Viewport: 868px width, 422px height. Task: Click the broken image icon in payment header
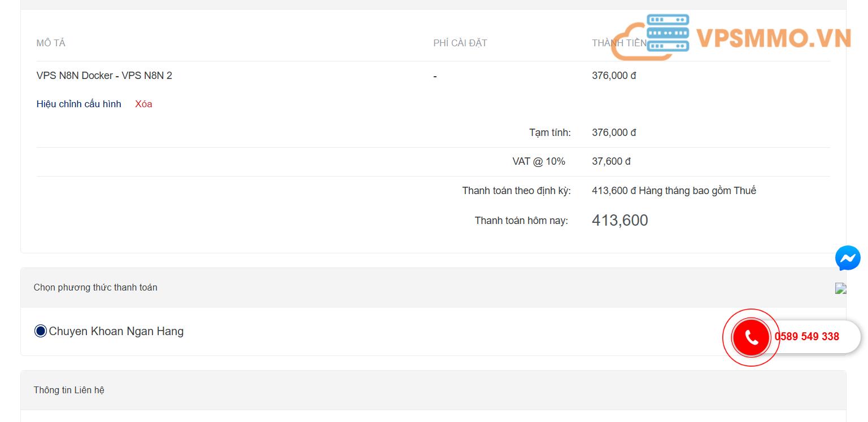(x=840, y=288)
